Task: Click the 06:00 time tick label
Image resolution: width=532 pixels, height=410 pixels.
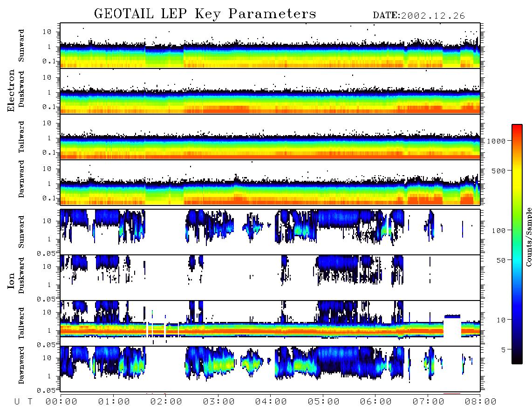Action: point(376,402)
